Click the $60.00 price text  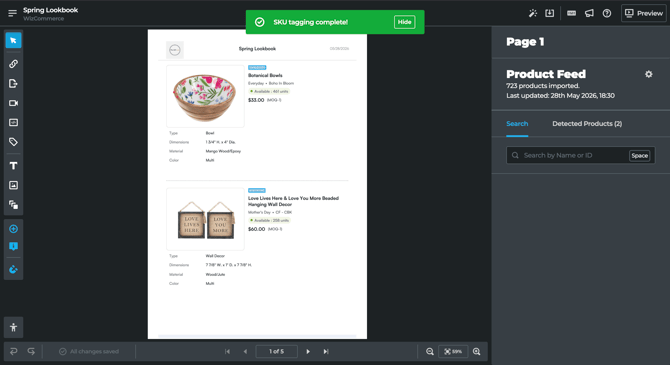[x=256, y=229]
